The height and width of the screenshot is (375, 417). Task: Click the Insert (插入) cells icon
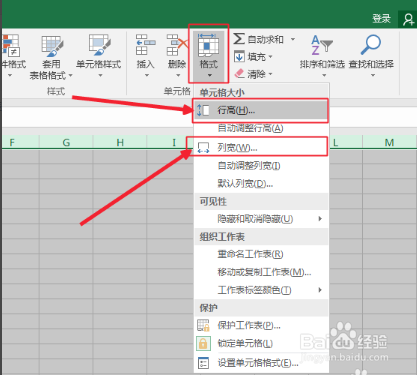coord(146,45)
